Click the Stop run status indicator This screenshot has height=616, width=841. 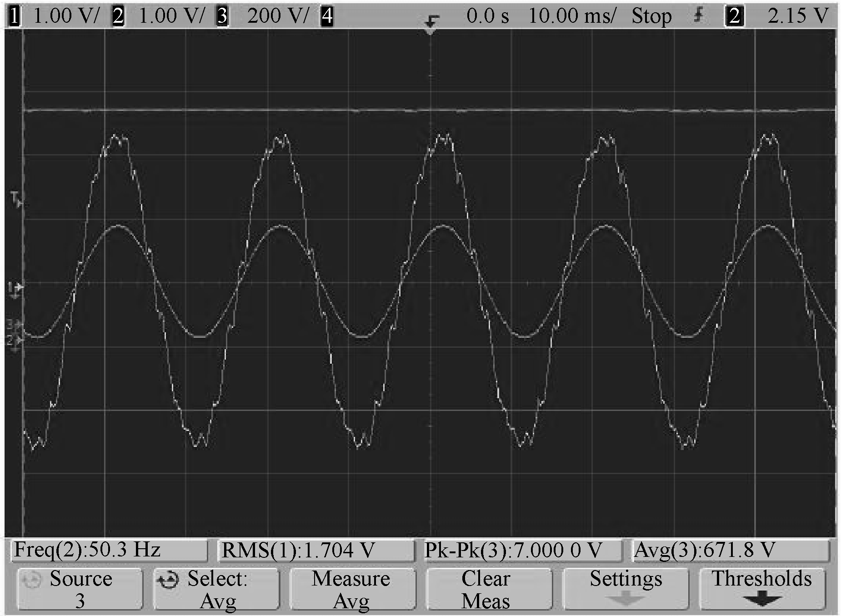[651, 17]
